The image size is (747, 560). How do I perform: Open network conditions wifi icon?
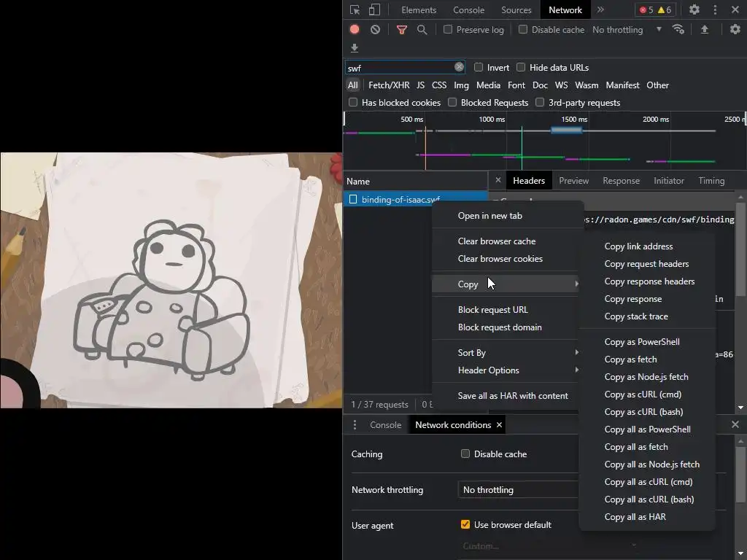click(678, 29)
